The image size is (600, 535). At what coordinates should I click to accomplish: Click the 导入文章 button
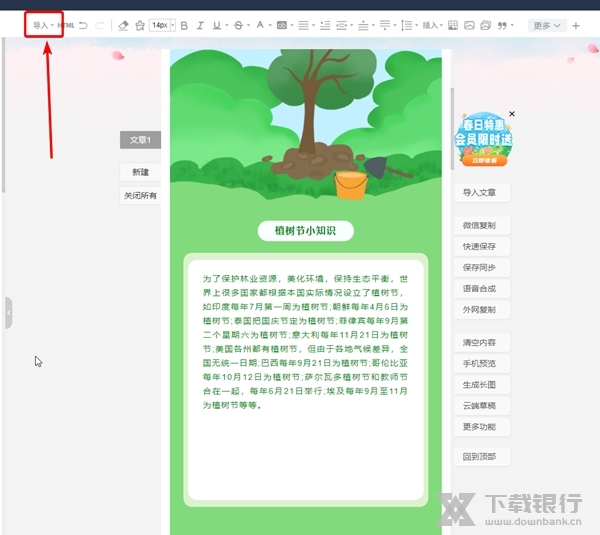(x=482, y=192)
